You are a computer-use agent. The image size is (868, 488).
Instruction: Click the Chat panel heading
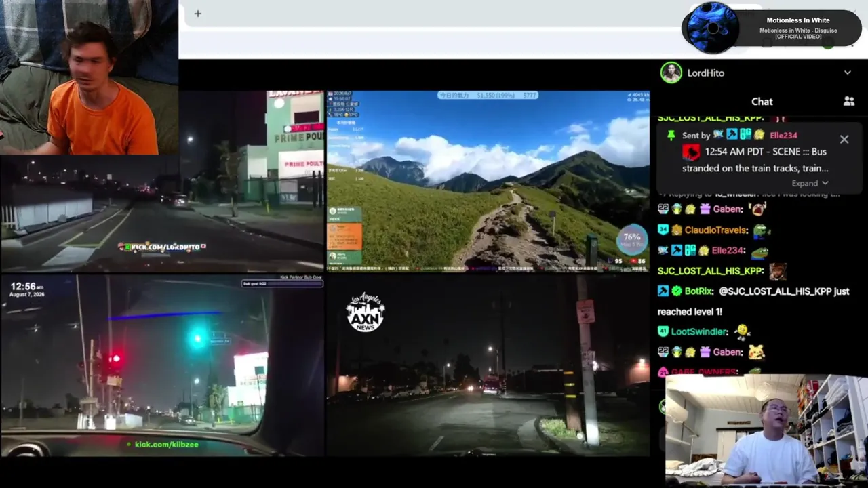coord(762,101)
